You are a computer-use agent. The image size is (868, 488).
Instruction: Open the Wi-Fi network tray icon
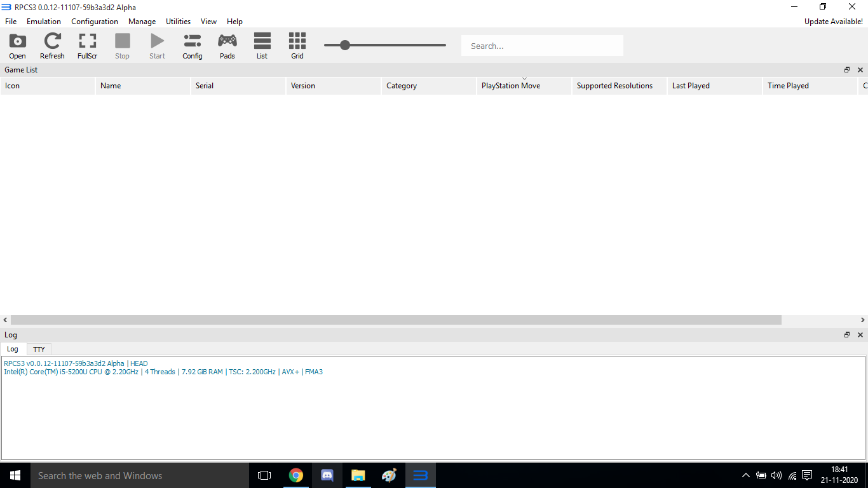point(792,475)
